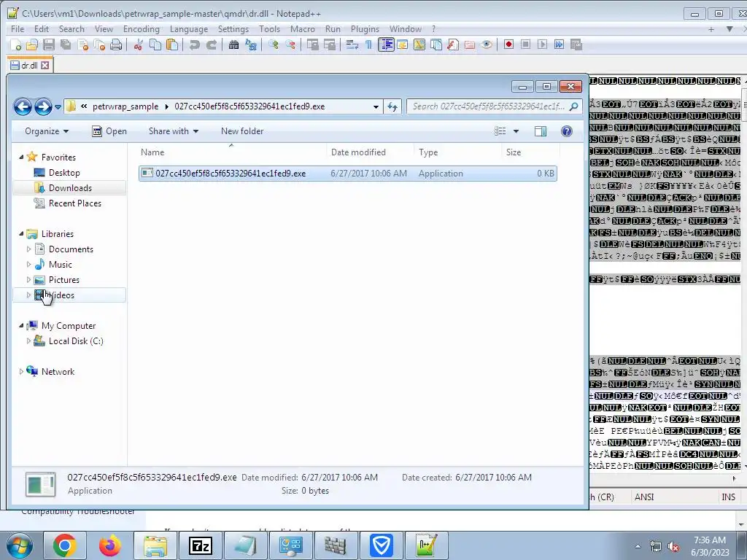The height and width of the screenshot is (560, 747).
Task: Expand the Network tree node
Action: click(x=21, y=371)
